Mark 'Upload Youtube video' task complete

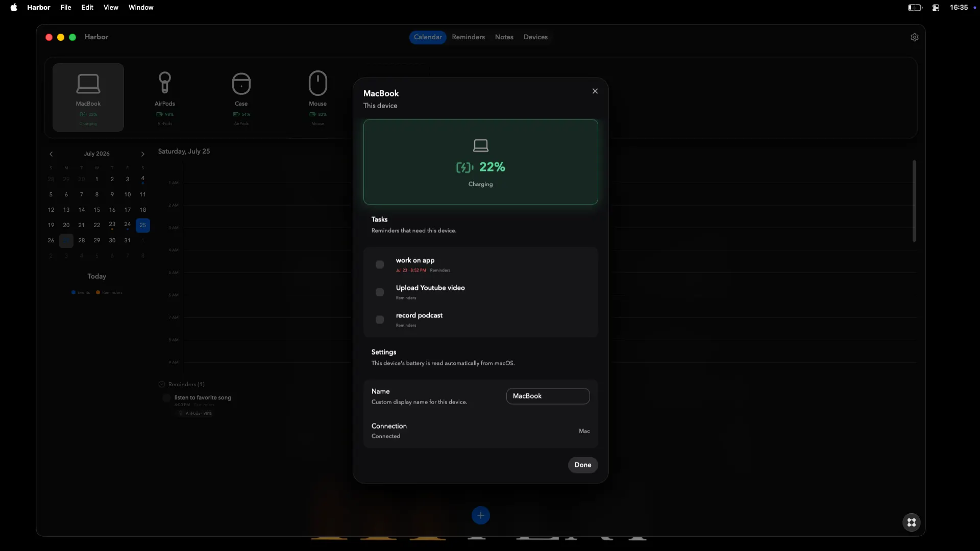tap(380, 292)
